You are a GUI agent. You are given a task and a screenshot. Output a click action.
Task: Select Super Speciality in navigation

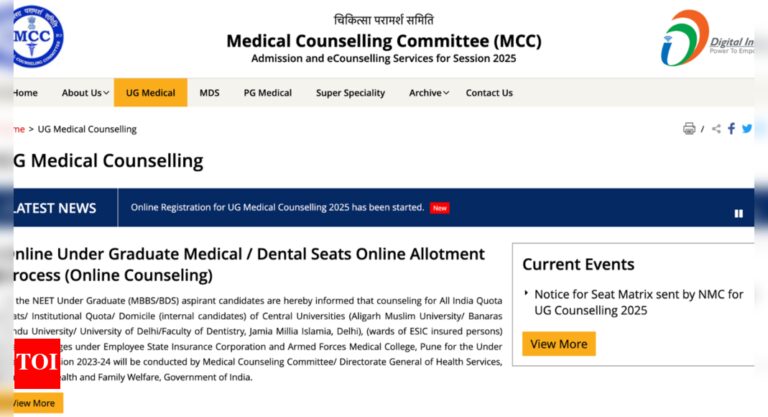(350, 93)
